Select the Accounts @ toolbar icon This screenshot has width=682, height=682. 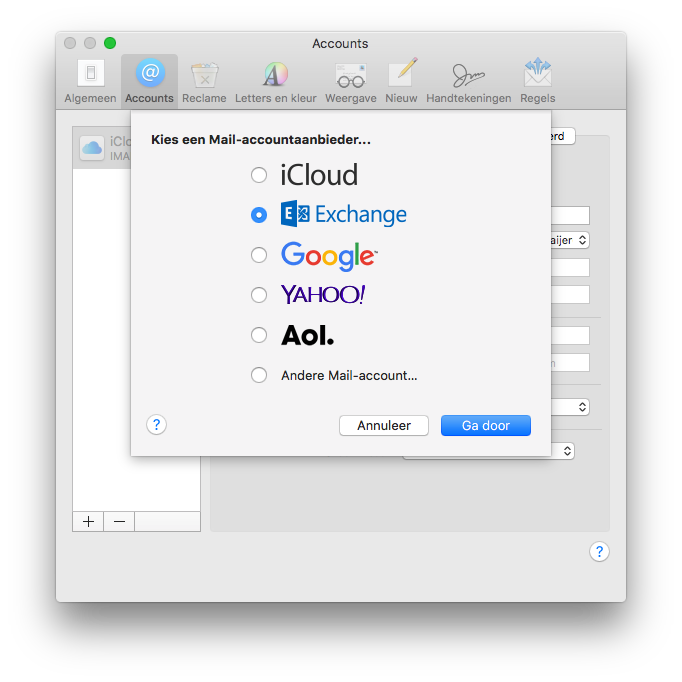click(149, 81)
